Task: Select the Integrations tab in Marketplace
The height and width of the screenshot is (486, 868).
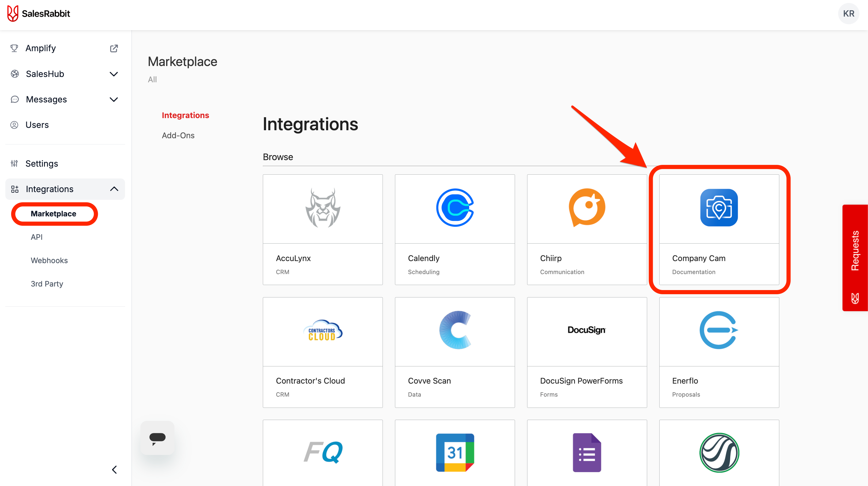Action: (185, 115)
